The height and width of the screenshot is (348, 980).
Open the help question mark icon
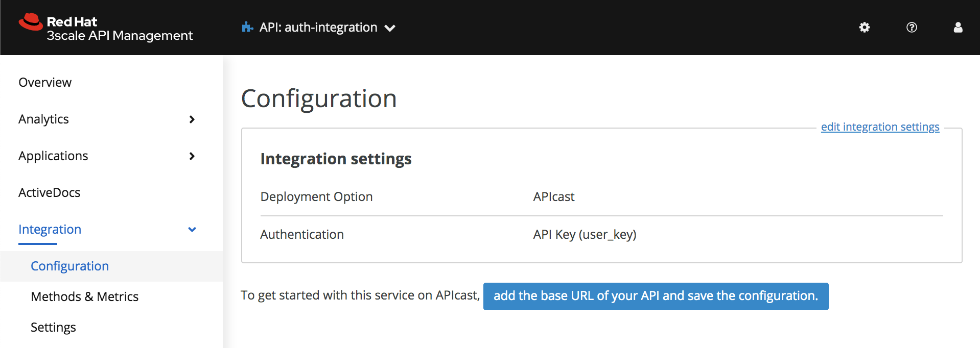[912, 28]
